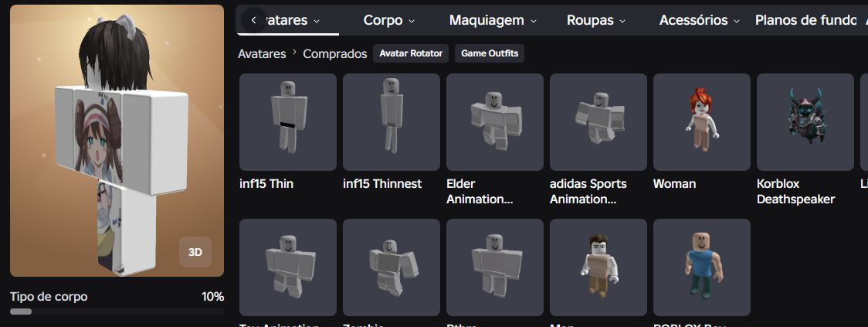Select the inf15 Thinnest avatar thumbnail
The image size is (868, 327).
click(x=392, y=122)
